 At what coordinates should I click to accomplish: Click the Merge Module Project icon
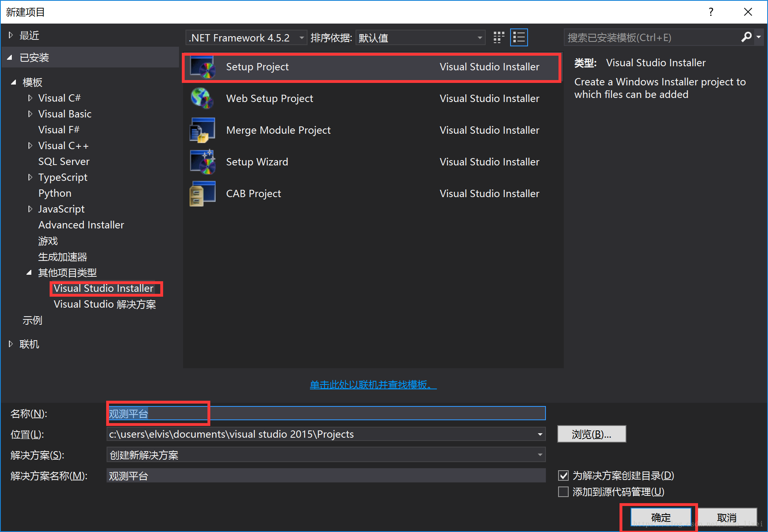pos(203,130)
